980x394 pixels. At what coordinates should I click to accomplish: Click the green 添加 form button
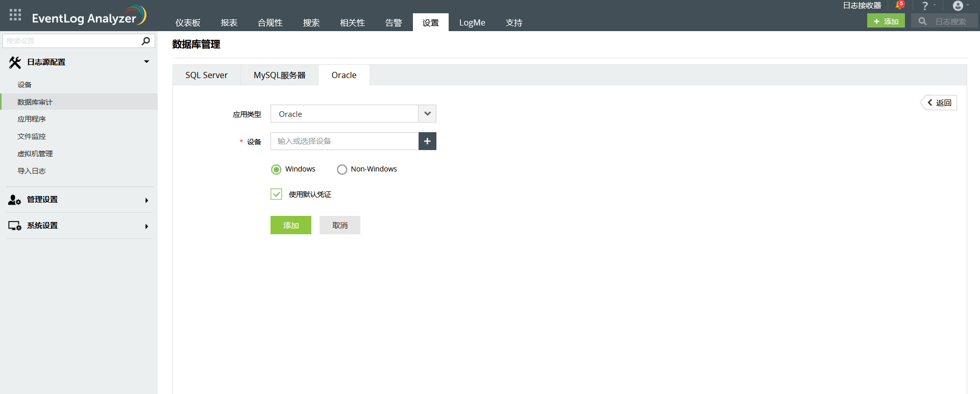291,225
